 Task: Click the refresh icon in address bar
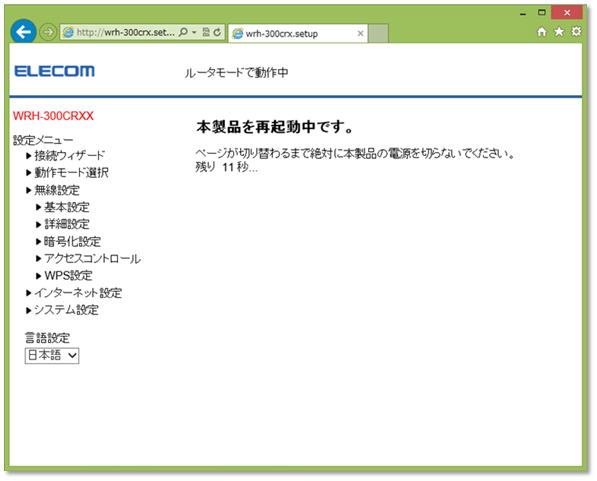point(217,32)
